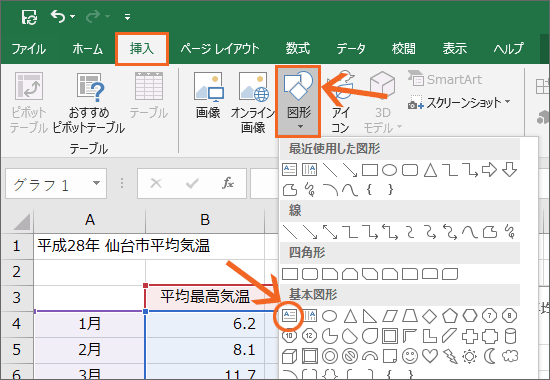This screenshot has height=380, width=550.
Task: Click the オンライン画像 button
Action: tap(253, 102)
